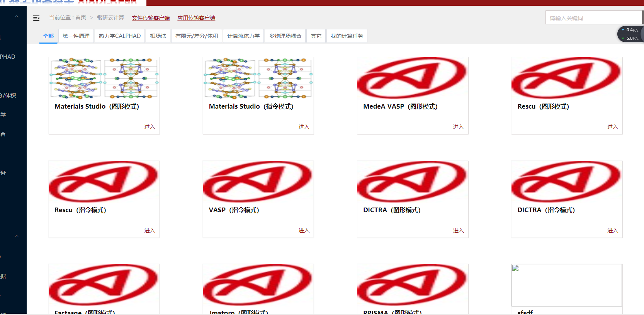Screen dimensions: 644x315
Task: Open the 应用传输客户端 link
Action: coord(196,18)
